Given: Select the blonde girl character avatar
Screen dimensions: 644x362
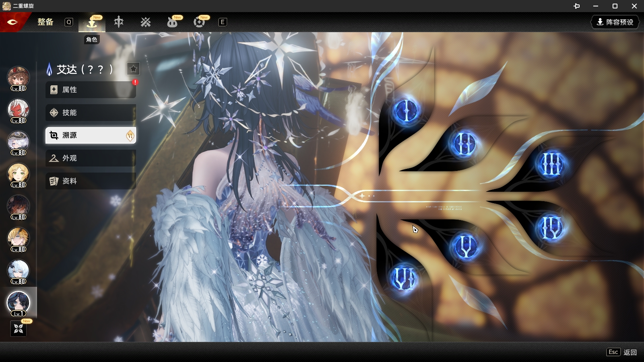Looking at the screenshot, I should click(x=18, y=175).
